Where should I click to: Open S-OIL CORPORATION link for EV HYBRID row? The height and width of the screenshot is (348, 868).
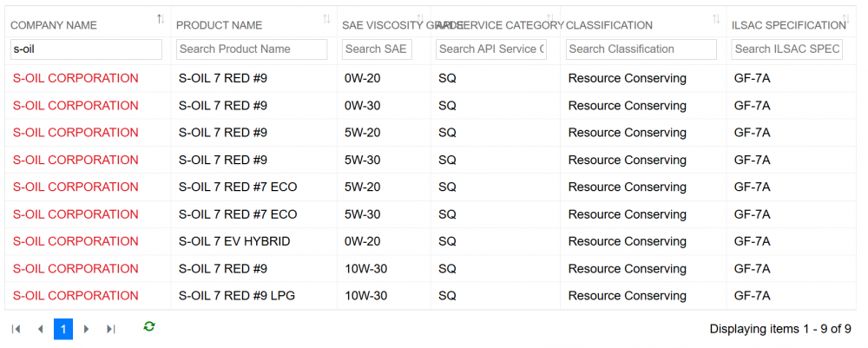coord(76,242)
